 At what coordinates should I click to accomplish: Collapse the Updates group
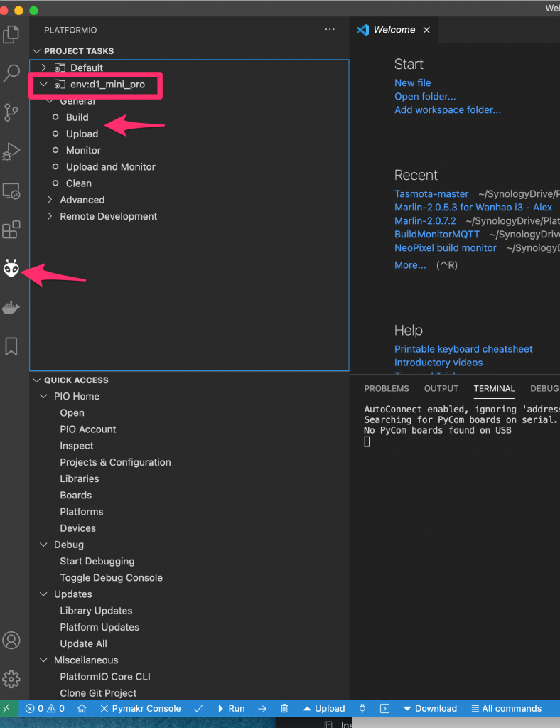tap(43, 594)
